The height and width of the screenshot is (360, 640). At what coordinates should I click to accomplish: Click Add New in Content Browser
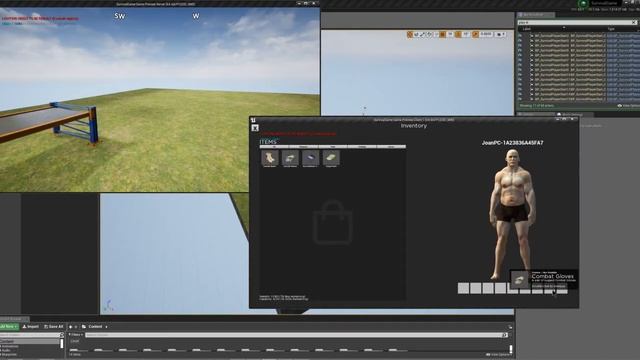[9, 327]
